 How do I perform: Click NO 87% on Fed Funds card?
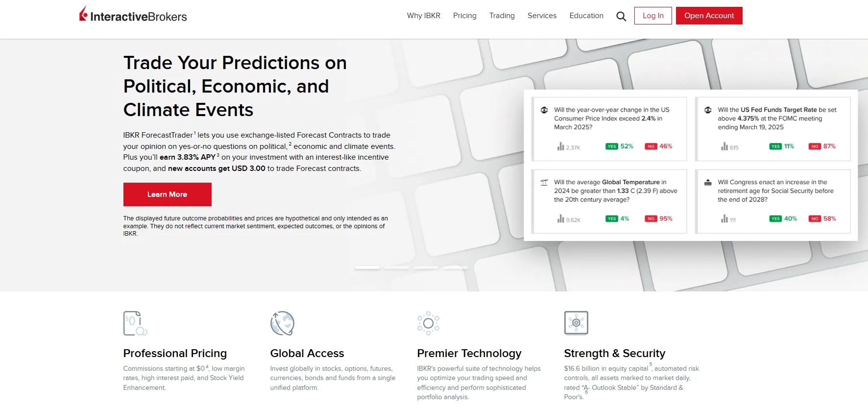tap(822, 146)
